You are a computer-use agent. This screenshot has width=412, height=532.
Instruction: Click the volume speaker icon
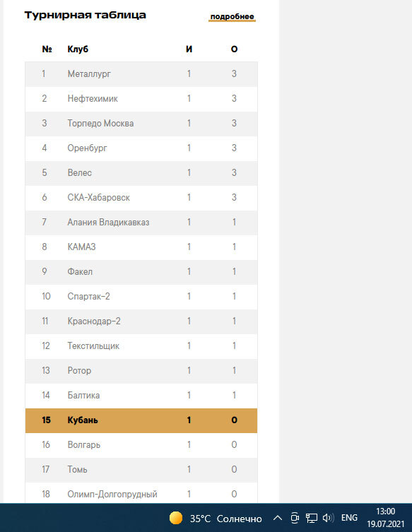pos(328,518)
